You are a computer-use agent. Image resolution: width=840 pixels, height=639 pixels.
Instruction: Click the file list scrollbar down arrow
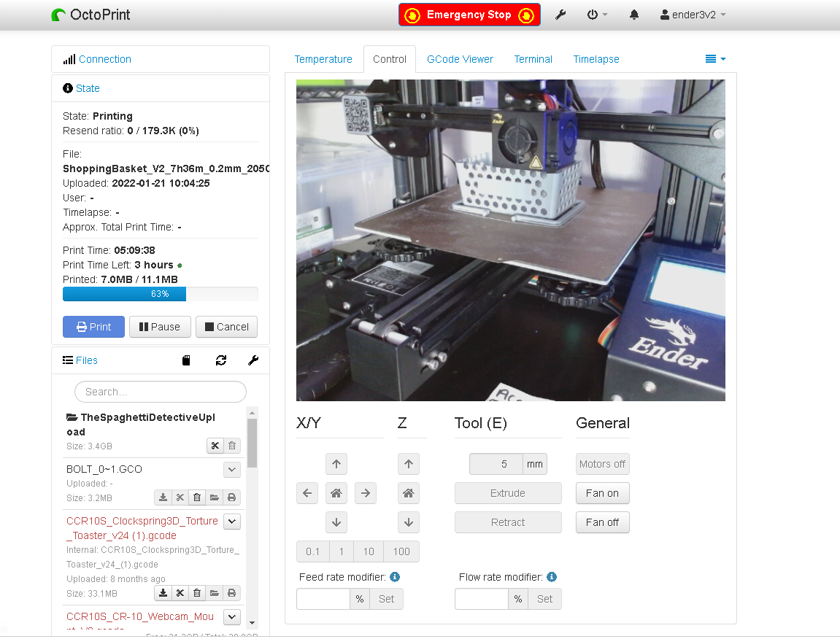point(252,623)
